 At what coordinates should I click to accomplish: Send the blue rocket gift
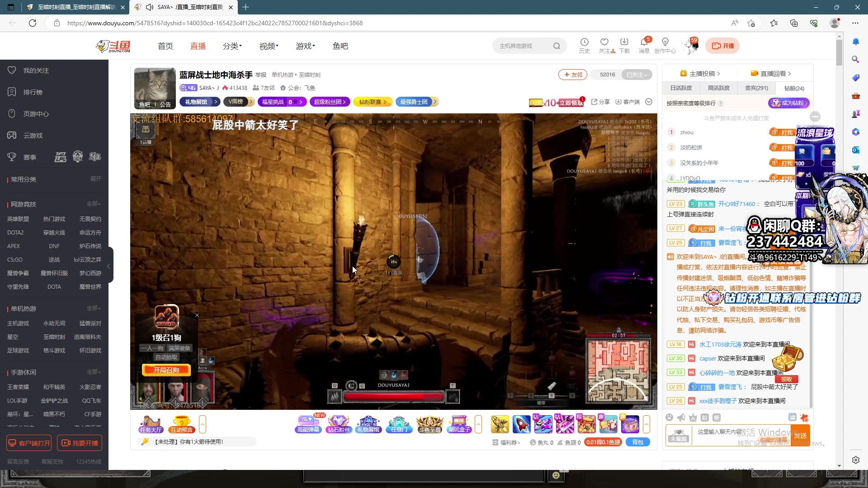point(521,424)
